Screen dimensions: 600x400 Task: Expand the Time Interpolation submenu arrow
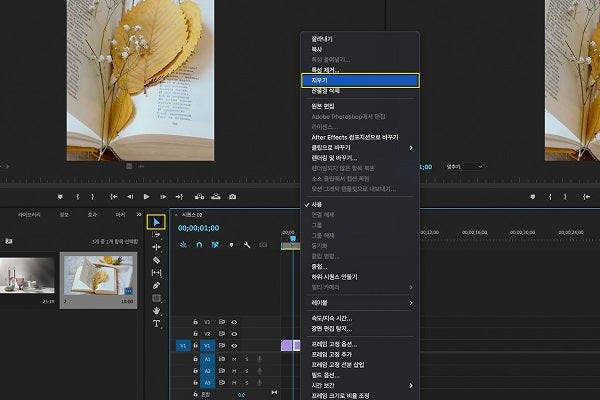click(411, 385)
